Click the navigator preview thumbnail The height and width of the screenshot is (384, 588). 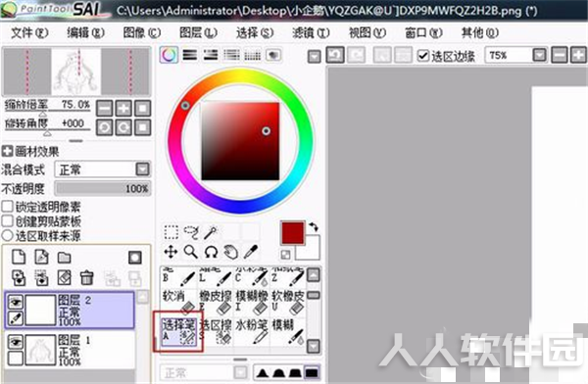click(x=76, y=72)
